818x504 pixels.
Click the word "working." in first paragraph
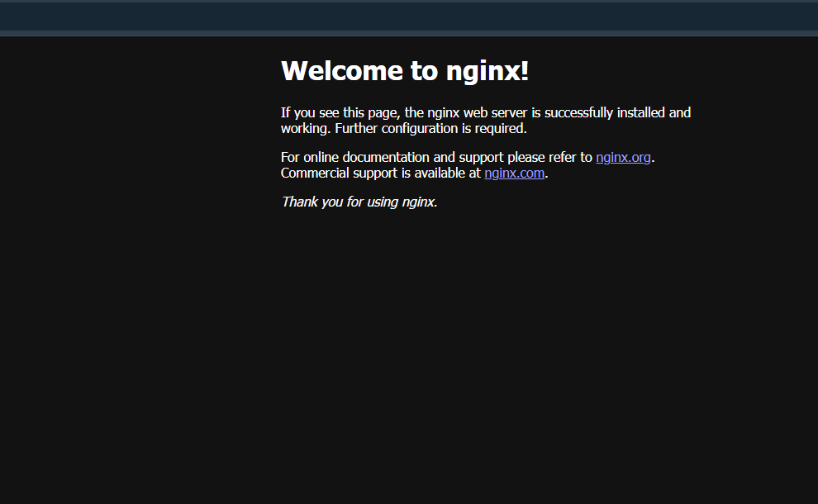point(306,128)
